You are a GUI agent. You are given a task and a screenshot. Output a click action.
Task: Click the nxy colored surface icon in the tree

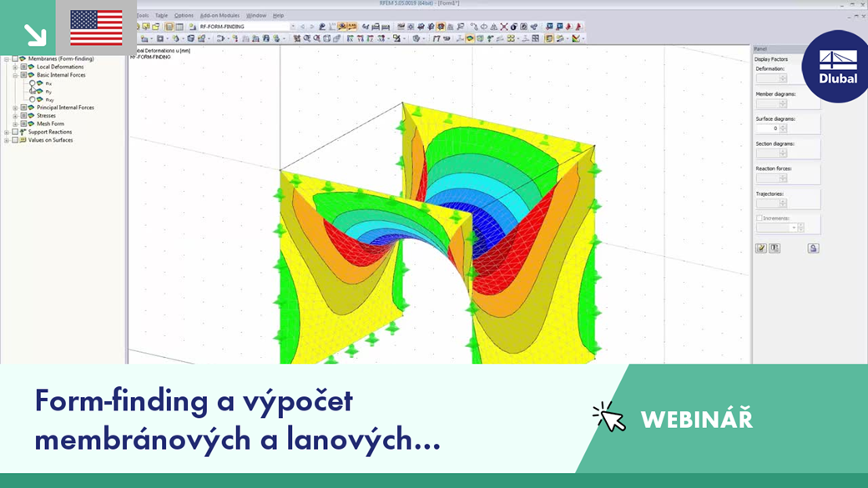point(40,99)
